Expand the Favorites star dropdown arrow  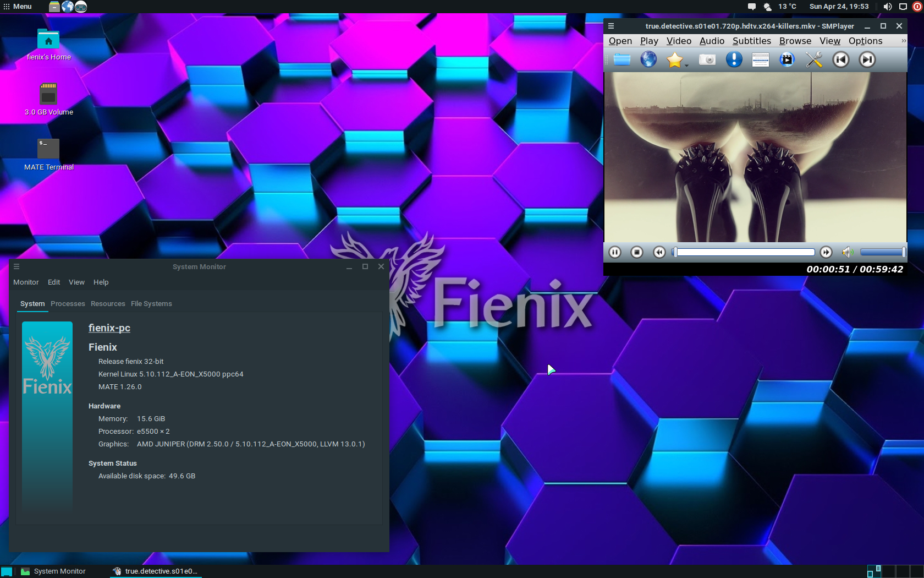point(686,66)
